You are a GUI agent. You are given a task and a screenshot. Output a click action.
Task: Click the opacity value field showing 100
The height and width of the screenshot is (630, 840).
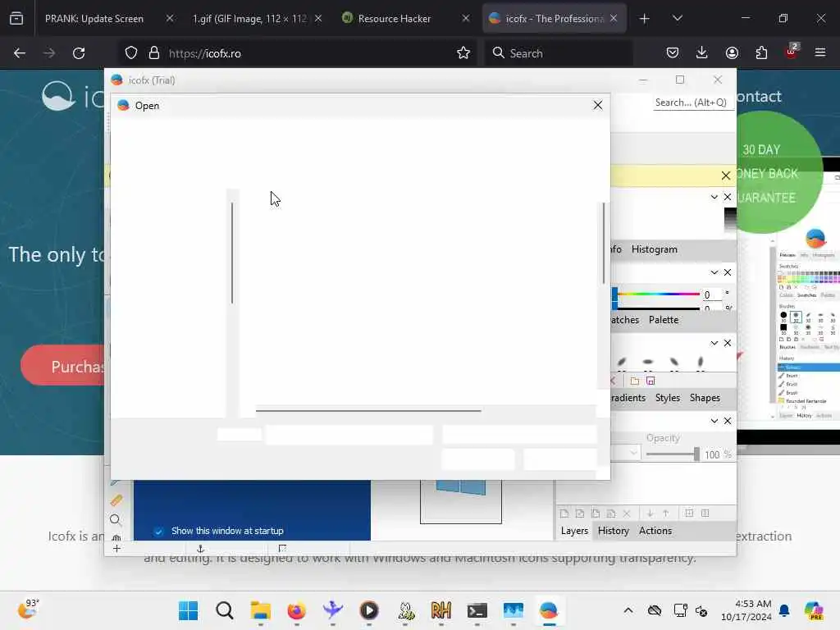pyautogui.click(x=712, y=454)
